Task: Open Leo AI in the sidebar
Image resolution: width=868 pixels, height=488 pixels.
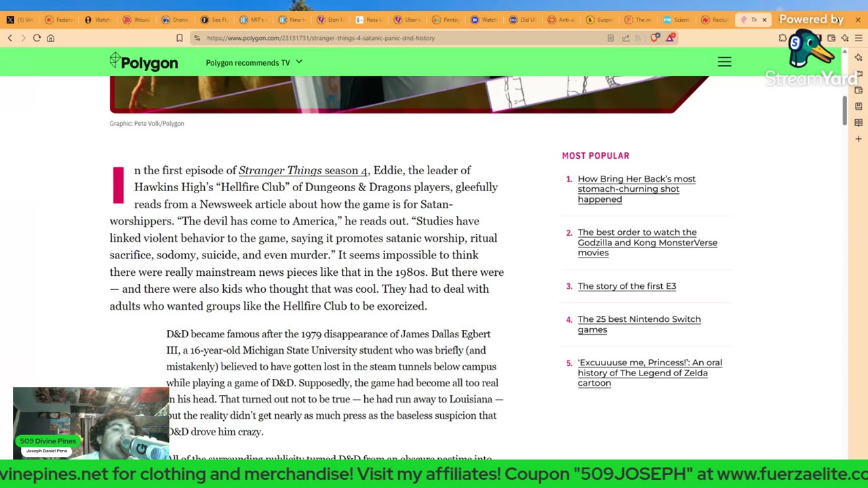Action: point(859,58)
